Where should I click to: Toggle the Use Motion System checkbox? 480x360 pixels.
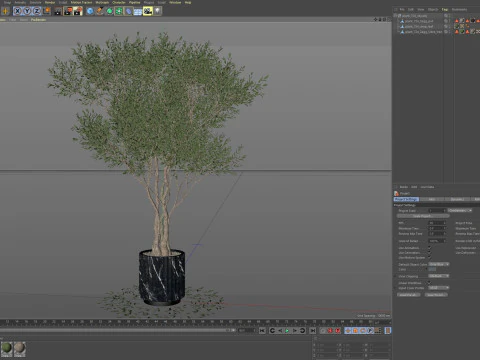click(429, 257)
